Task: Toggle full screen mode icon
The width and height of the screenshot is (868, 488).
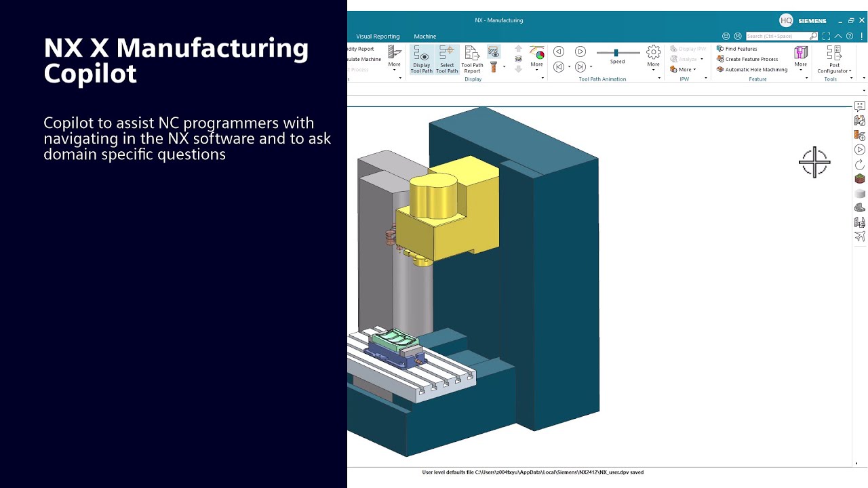Action: point(826,36)
